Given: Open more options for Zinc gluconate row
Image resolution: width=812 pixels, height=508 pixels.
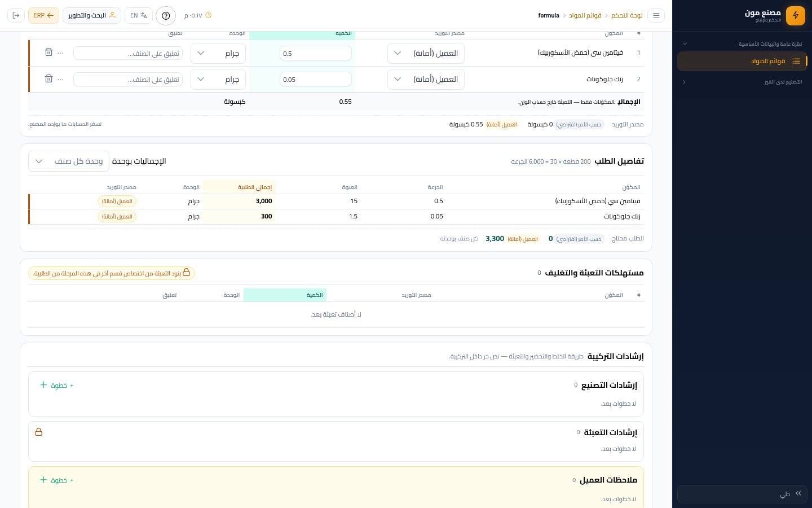Looking at the screenshot, I should 61,79.
